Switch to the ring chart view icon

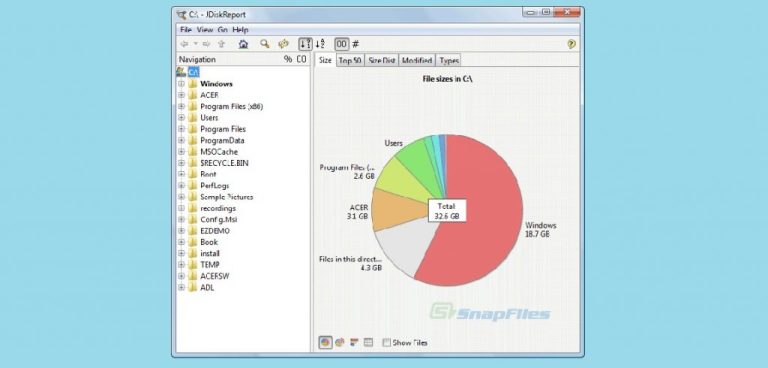pos(339,343)
